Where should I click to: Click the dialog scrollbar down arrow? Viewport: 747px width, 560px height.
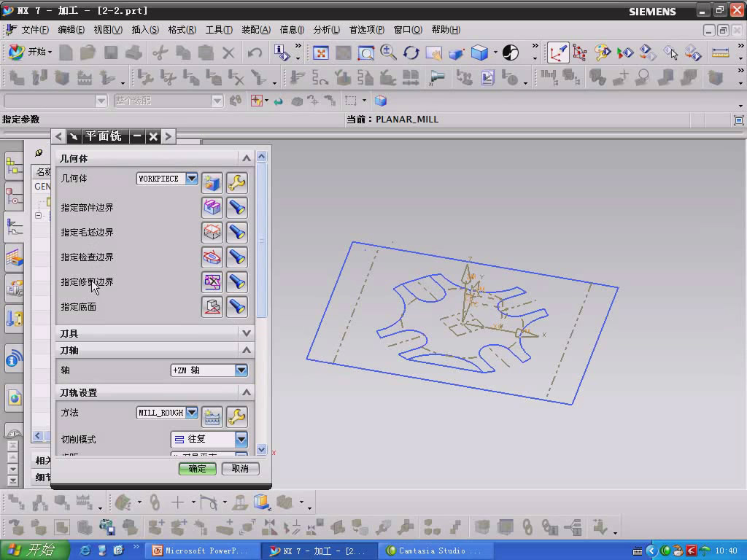click(x=262, y=448)
